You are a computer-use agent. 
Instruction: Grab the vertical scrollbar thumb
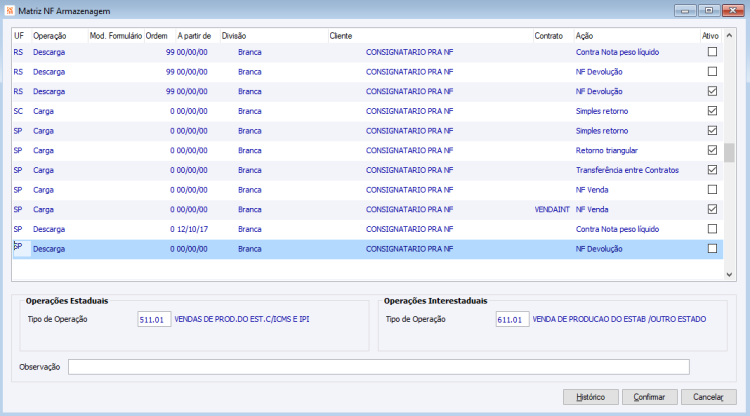click(x=729, y=153)
